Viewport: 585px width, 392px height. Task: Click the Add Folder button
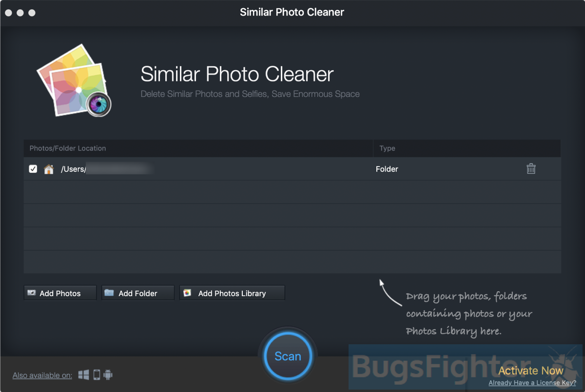click(x=138, y=293)
